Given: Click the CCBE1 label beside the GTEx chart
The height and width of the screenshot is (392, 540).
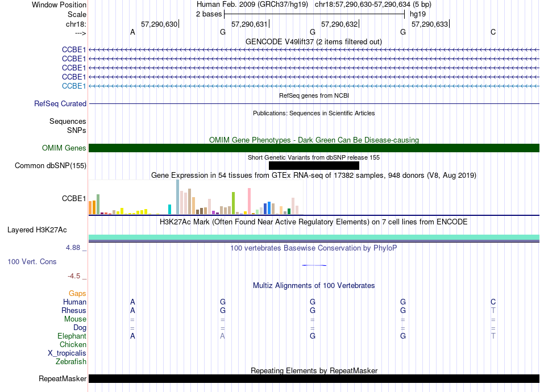Looking at the screenshot, I should click(x=74, y=199).
